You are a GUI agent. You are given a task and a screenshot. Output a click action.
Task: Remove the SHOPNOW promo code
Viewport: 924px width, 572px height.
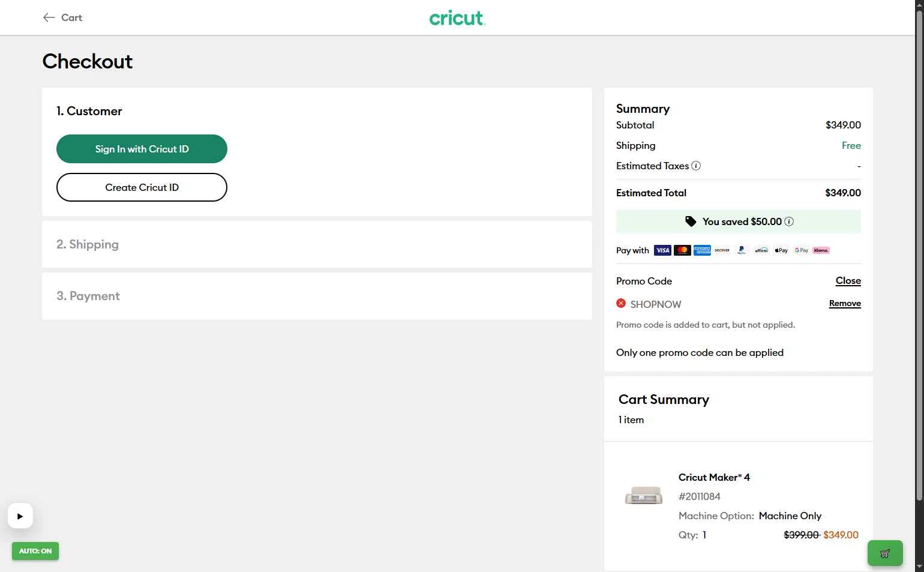pyautogui.click(x=845, y=304)
